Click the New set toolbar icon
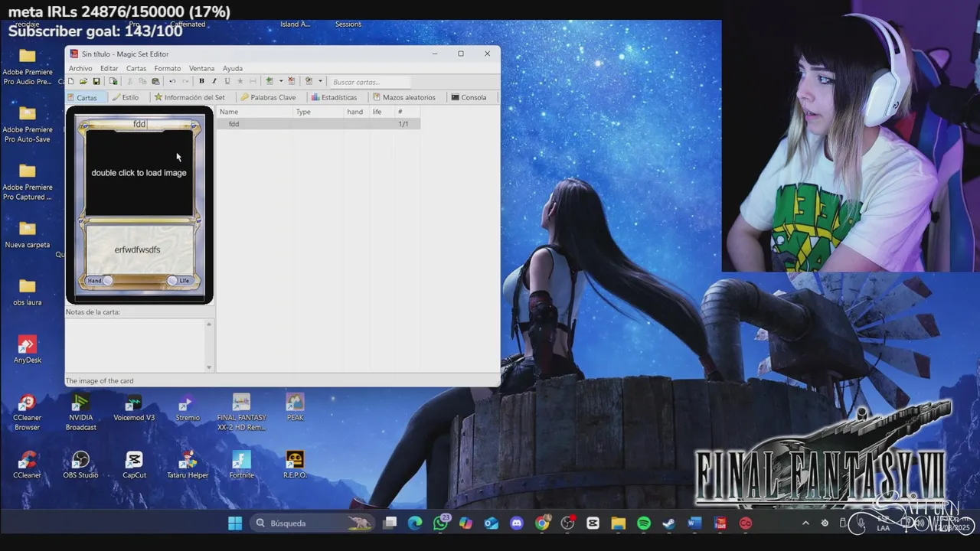This screenshot has height=551, width=980. point(71,81)
